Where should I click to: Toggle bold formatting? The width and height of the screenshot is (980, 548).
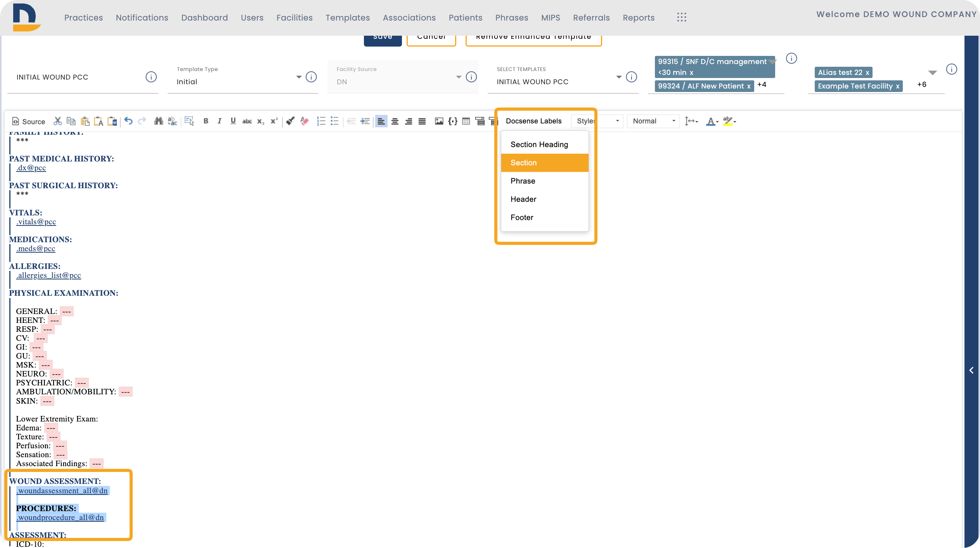click(x=206, y=121)
